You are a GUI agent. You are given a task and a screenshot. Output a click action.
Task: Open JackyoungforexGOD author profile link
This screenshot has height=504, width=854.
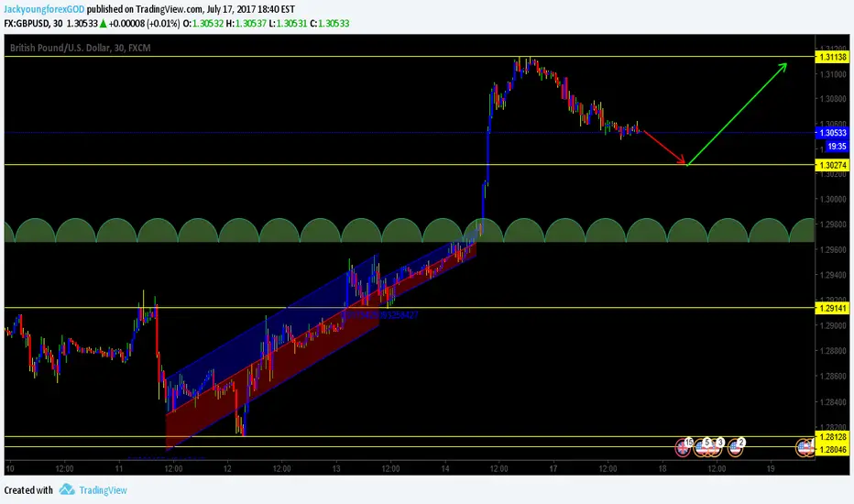[x=44, y=9]
